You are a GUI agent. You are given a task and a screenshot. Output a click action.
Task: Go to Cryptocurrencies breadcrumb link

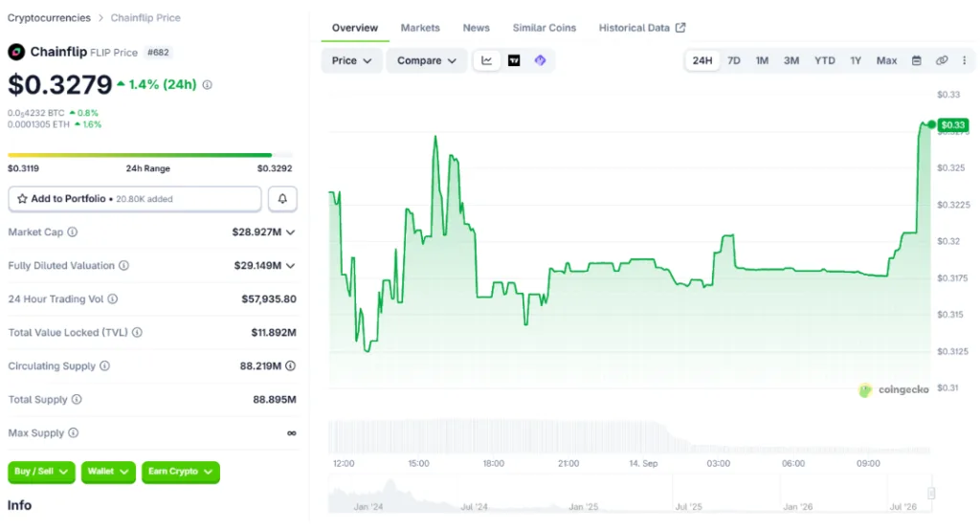49,17
